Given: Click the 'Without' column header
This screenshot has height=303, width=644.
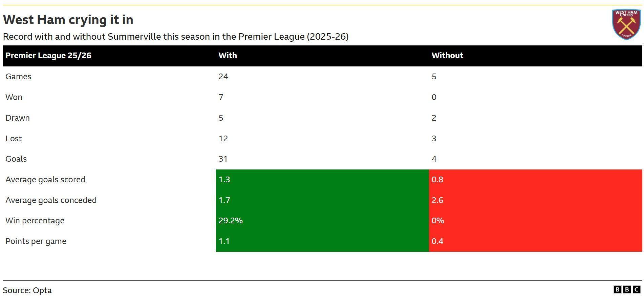Looking at the screenshot, I should 447,56.
